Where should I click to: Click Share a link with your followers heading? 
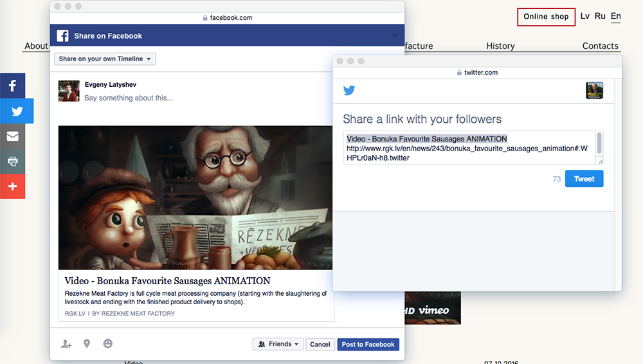(422, 119)
